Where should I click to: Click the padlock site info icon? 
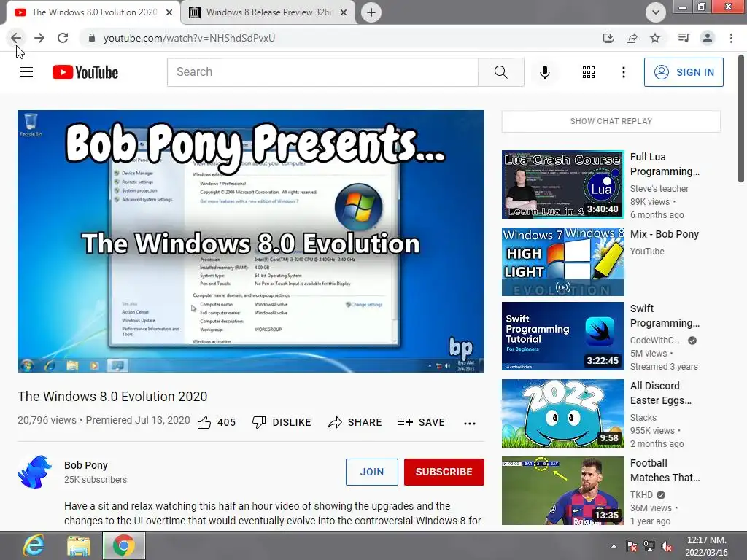click(92, 38)
